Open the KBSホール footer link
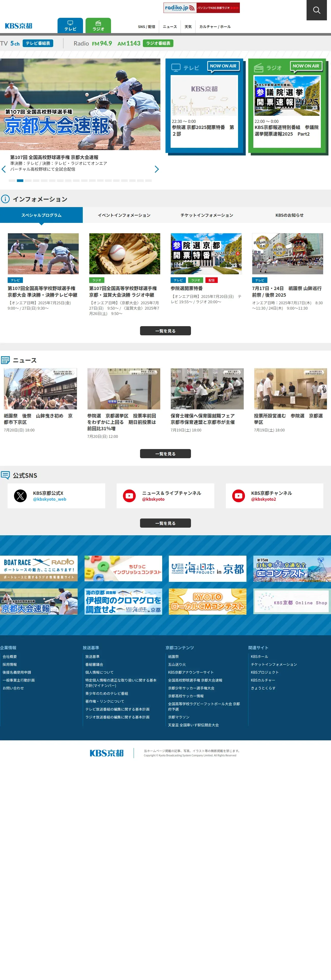This screenshot has width=331, height=980. (x=259, y=657)
